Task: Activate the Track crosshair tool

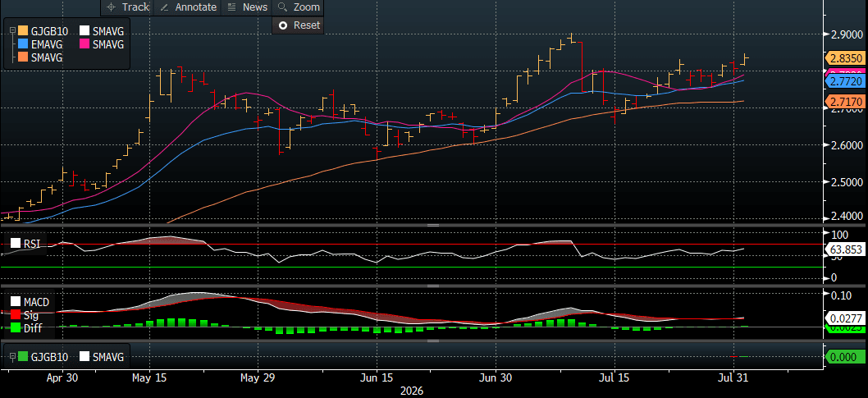Action: click(127, 7)
